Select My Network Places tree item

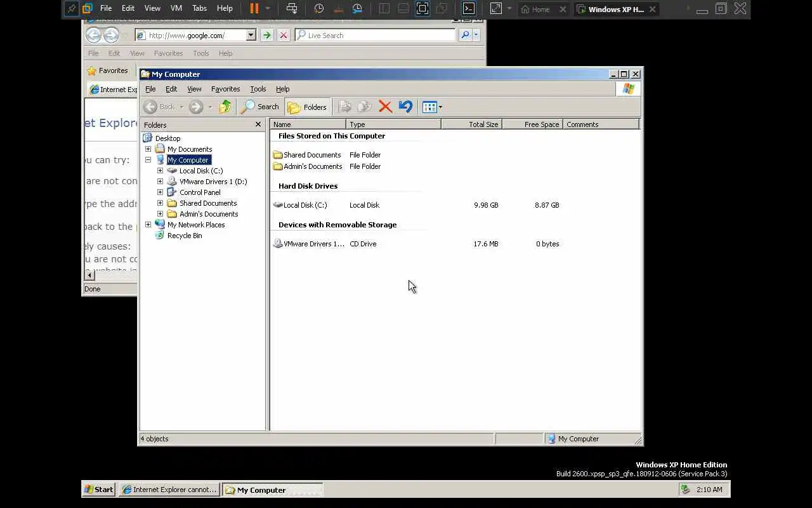[x=195, y=225]
